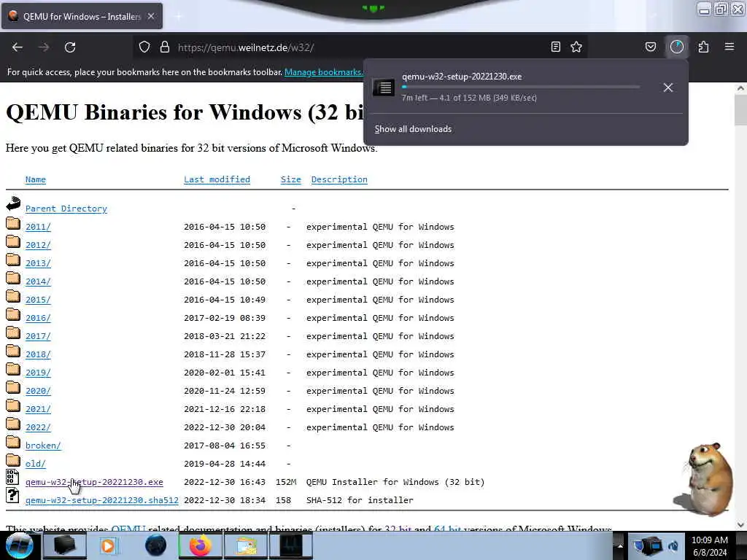747x560 pixels.
Task: Click the 152M size of the installer
Action: click(286, 482)
